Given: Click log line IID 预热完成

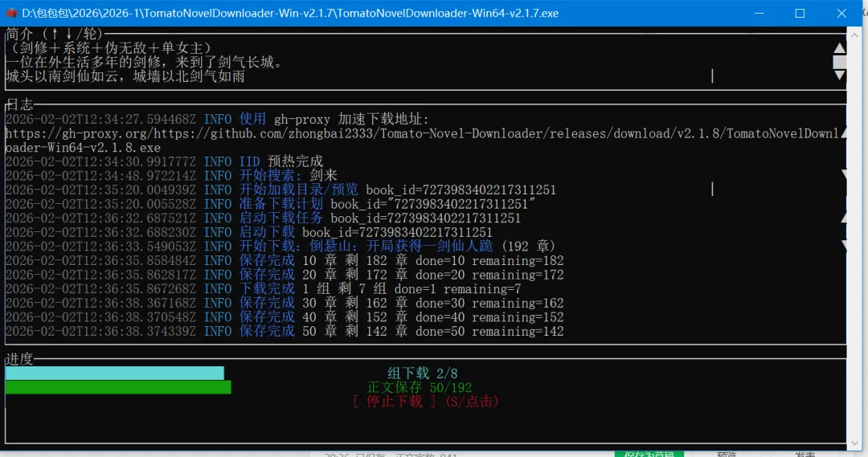Looking at the screenshot, I should (164, 161).
